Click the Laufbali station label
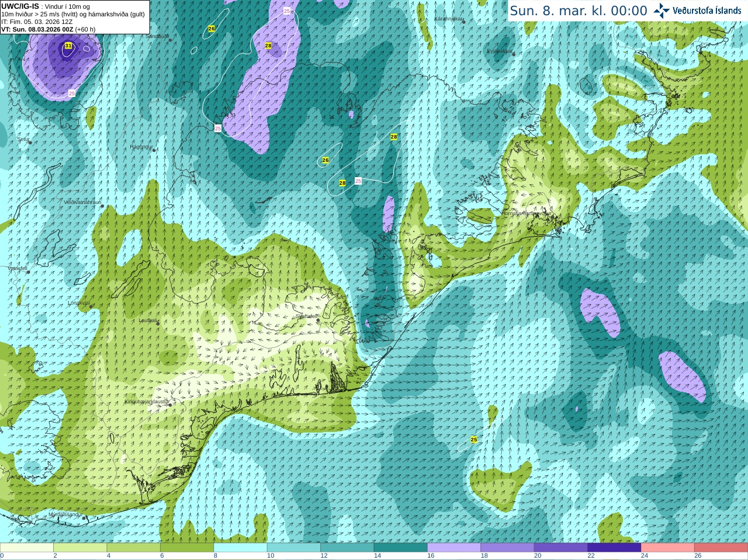This screenshot has height=560, width=748. [148, 320]
